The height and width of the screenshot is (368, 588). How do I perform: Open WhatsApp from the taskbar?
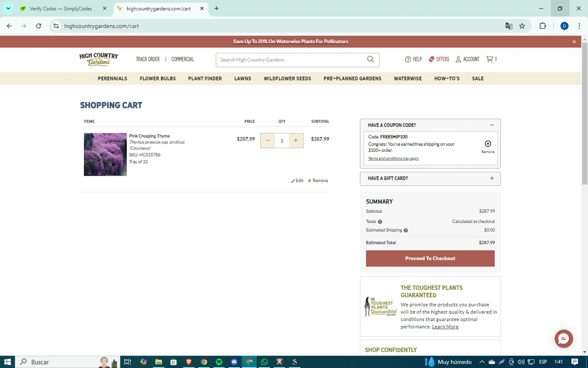coord(264,362)
